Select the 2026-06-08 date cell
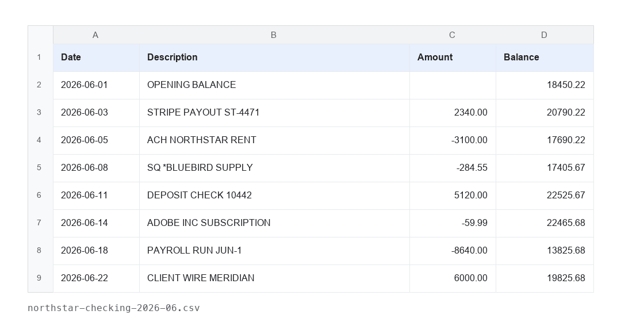This screenshot has height=322, width=644. [96, 168]
